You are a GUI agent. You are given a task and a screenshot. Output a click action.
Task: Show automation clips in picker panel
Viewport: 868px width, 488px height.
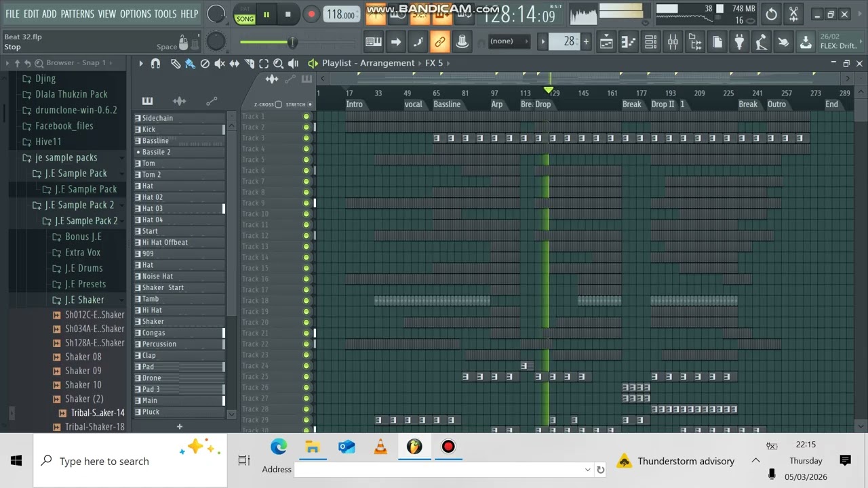point(212,101)
